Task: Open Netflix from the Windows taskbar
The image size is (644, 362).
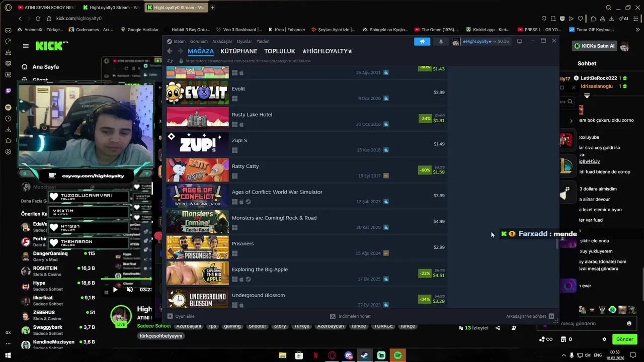Action: click(315, 355)
